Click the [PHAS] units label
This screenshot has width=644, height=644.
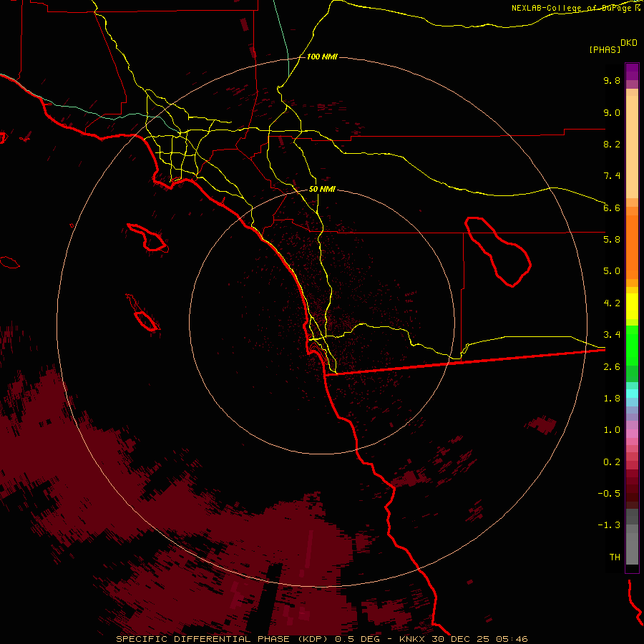click(x=605, y=49)
